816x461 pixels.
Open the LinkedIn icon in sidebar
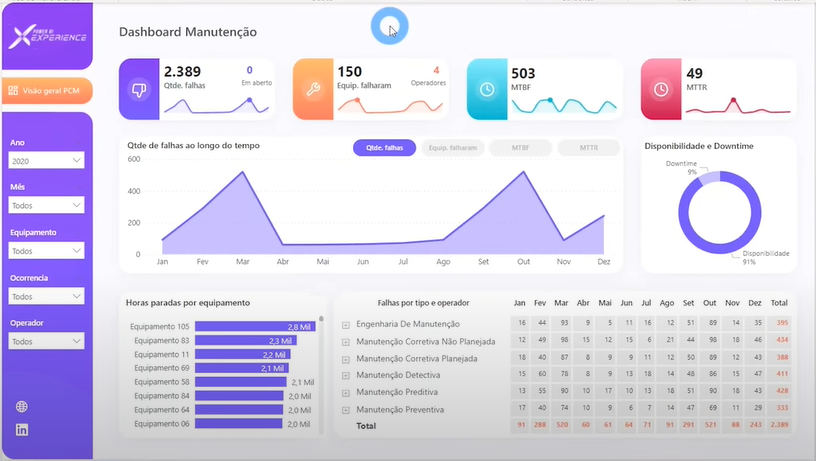[x=22, y=430]
